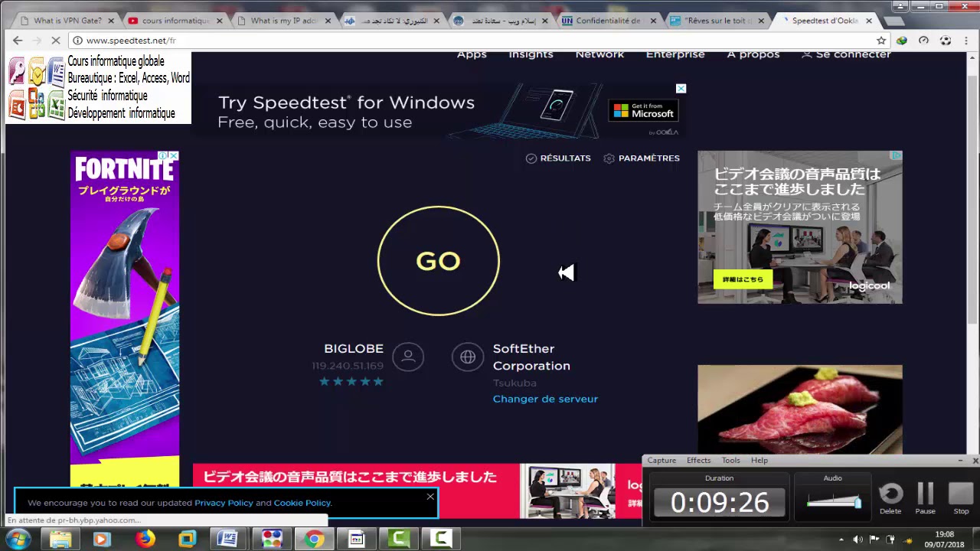Open the Network navigation item
980x551 pixels.
599,54
